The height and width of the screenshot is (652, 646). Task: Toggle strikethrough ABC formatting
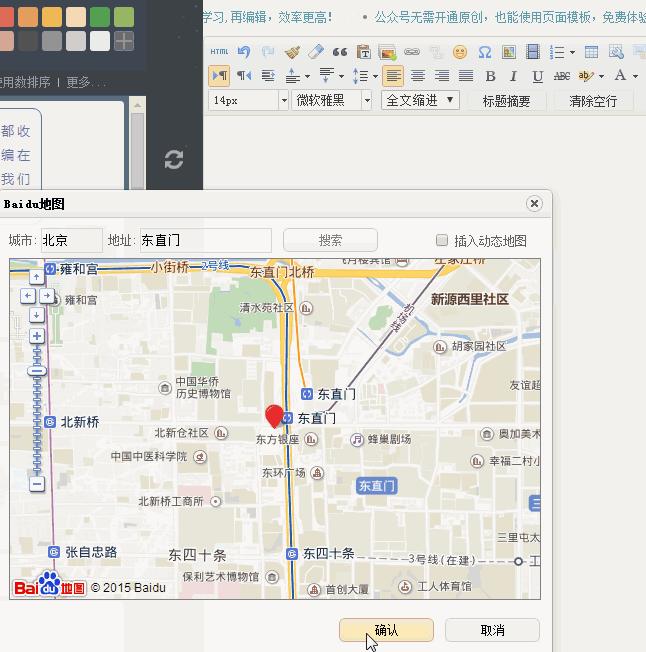click(x=562, y=76)
